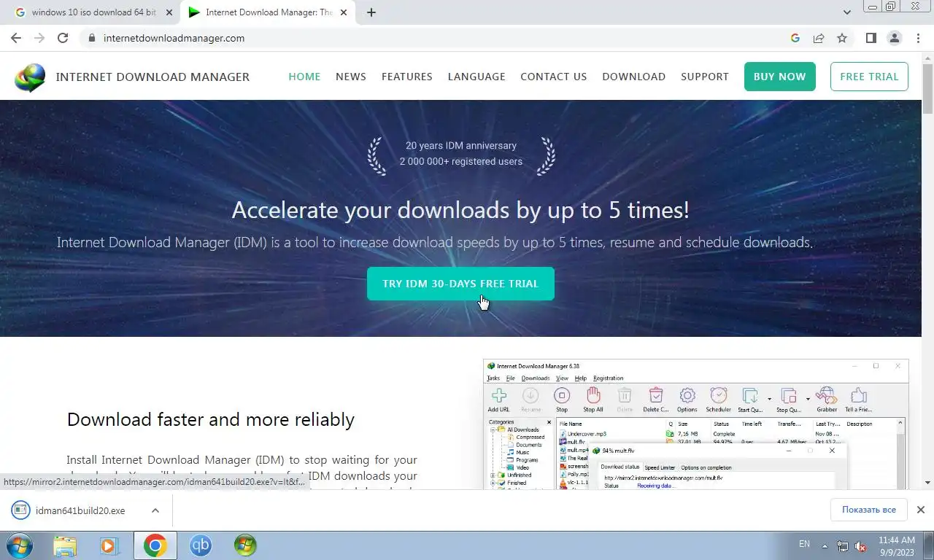Open the DOWNLOAD page
The width and height of the screenshot is (934, 560).
click(x=633, y=77)
